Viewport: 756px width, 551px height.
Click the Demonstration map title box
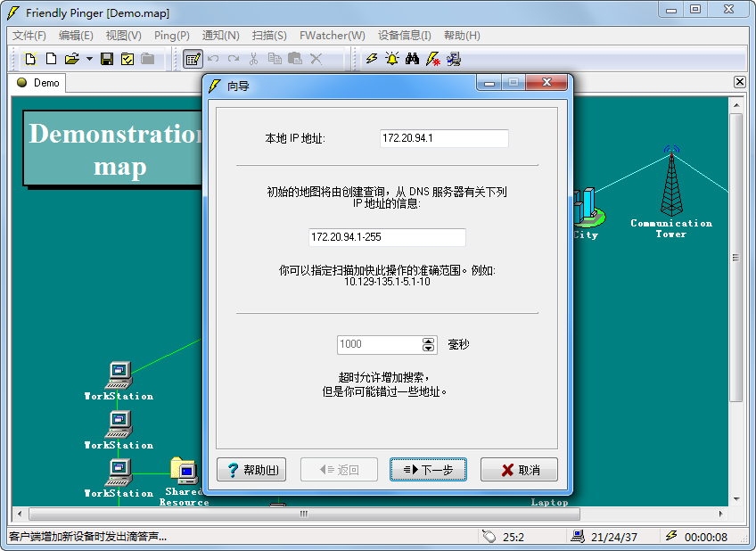click(x=113, y=149)
